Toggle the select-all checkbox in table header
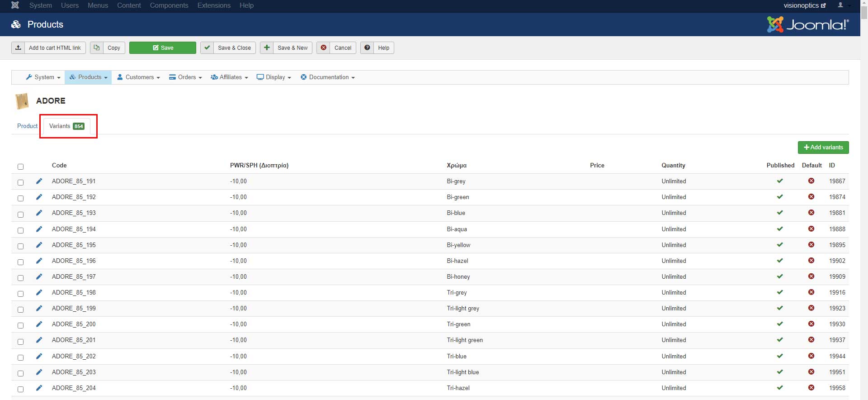This screenshot has width=868, height=400. click(20, 167)
